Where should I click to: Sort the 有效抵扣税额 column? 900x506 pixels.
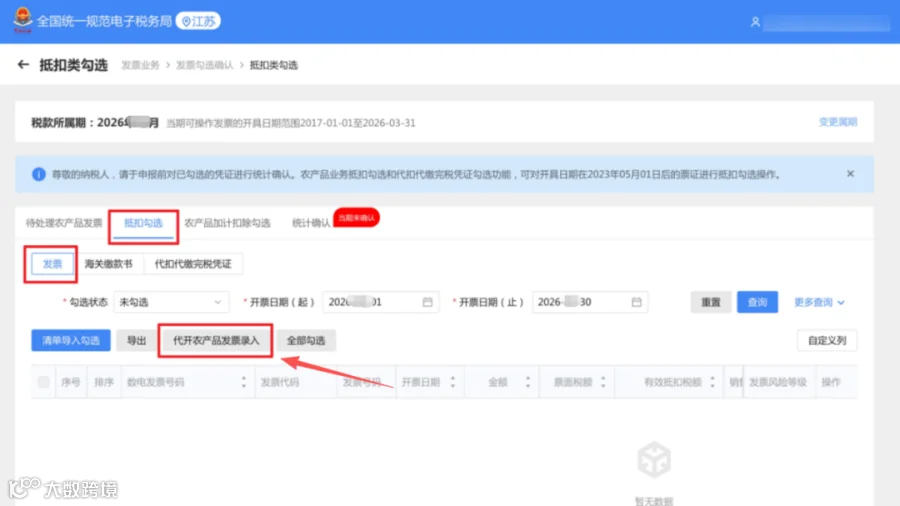[712, 382]
